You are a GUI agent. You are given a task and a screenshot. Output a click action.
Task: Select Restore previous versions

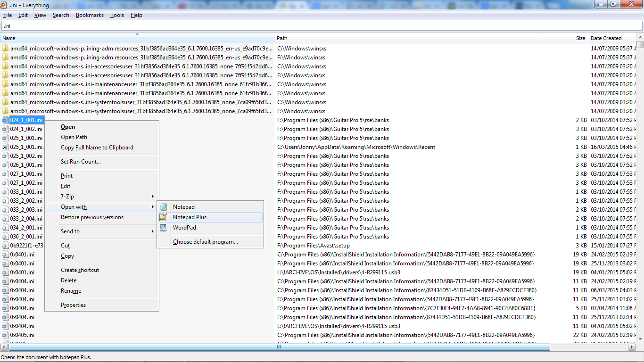(102, 217)
